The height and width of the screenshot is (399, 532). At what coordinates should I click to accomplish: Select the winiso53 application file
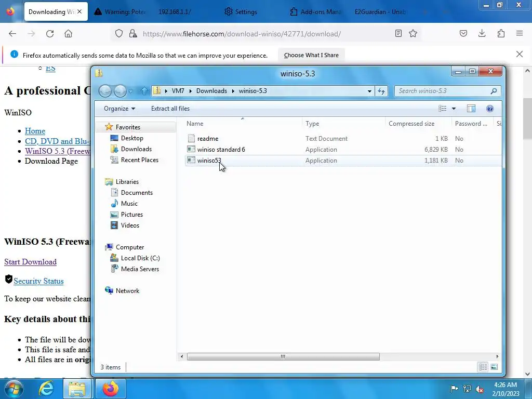(209, 161)
